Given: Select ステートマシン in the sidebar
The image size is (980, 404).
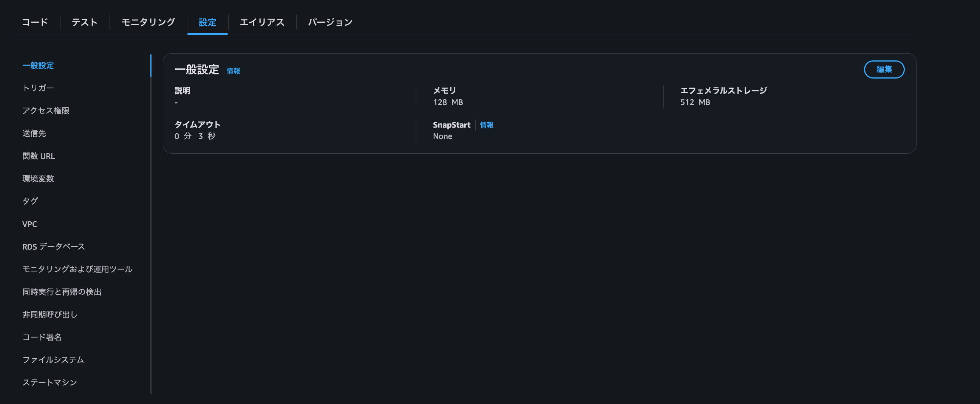Looking at the screenshot, I should [x=49, y=382].
